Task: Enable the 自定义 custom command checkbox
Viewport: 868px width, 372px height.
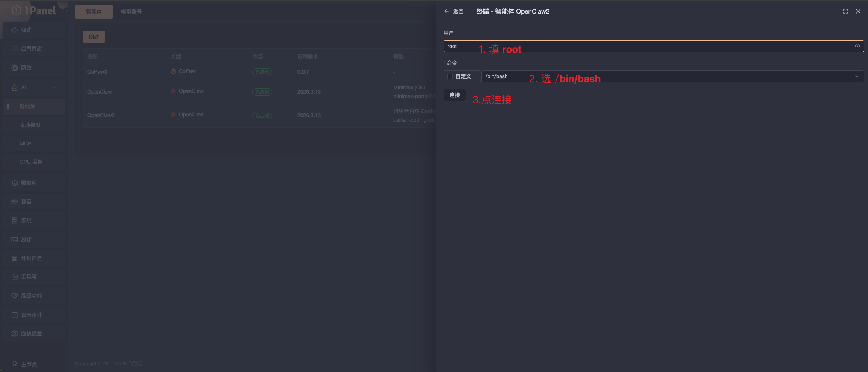Action: (x=450, y=76)
